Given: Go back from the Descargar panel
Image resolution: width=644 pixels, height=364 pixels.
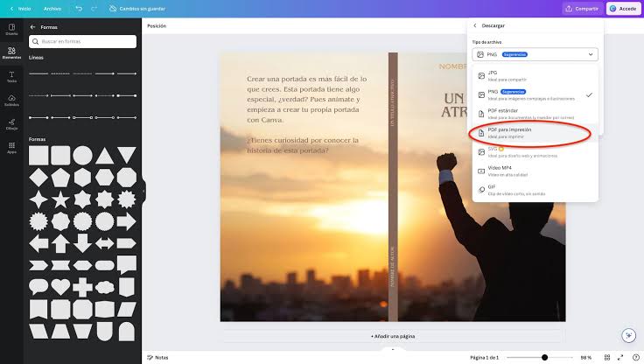Looking at the screenshot, I should tap(475, 25).
